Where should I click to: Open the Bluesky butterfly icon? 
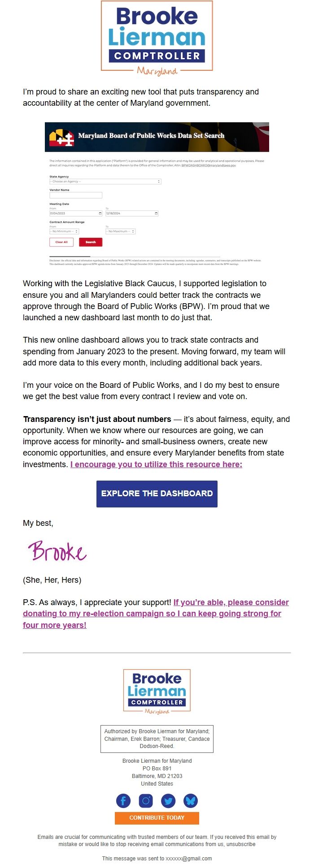point(191,800)
